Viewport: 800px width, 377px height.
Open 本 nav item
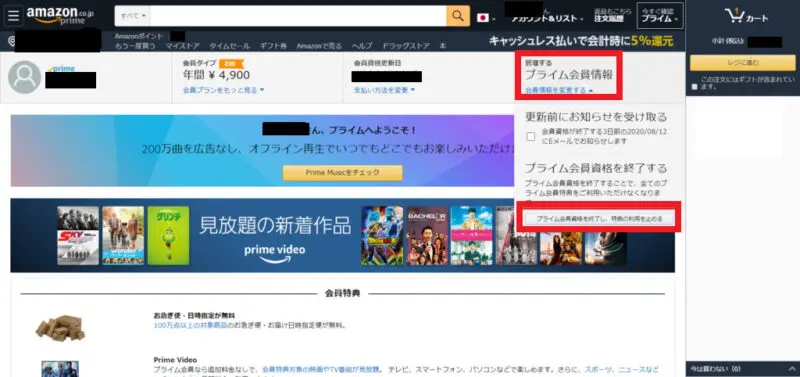click(x=443, y=46)
